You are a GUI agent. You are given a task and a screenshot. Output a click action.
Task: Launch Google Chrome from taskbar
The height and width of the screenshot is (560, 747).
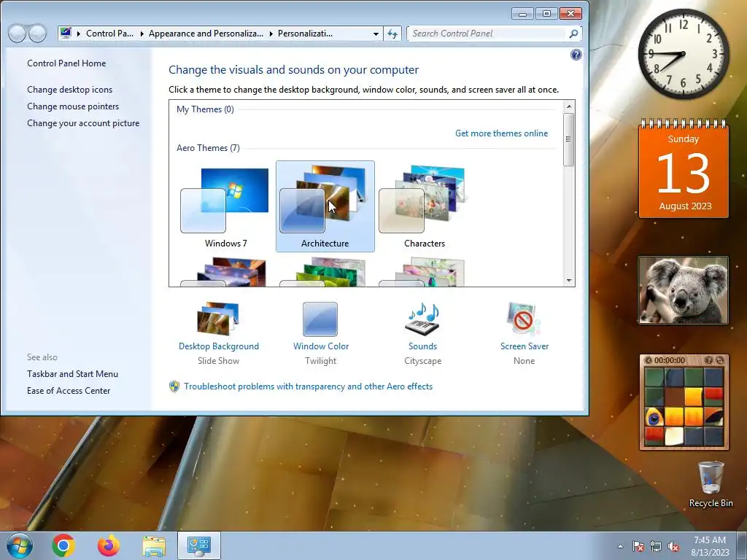63,545
